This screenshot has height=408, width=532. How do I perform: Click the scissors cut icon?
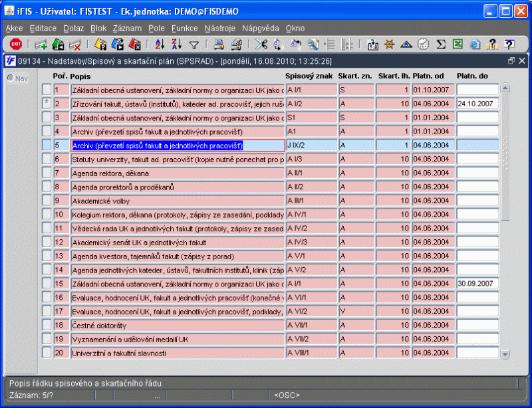click(261, 44)
